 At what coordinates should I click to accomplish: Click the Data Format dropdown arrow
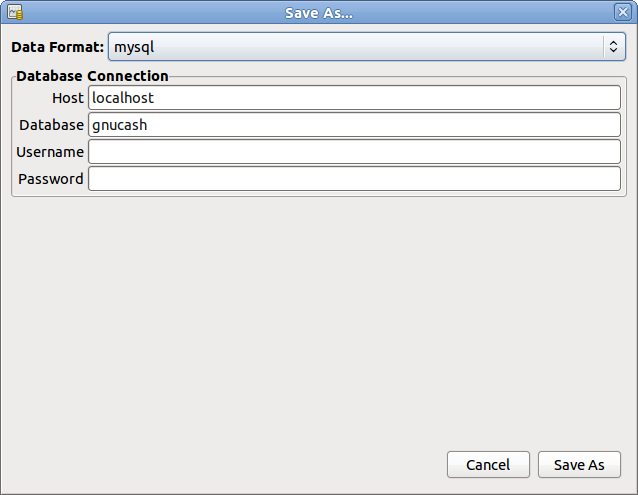[612, 46]
